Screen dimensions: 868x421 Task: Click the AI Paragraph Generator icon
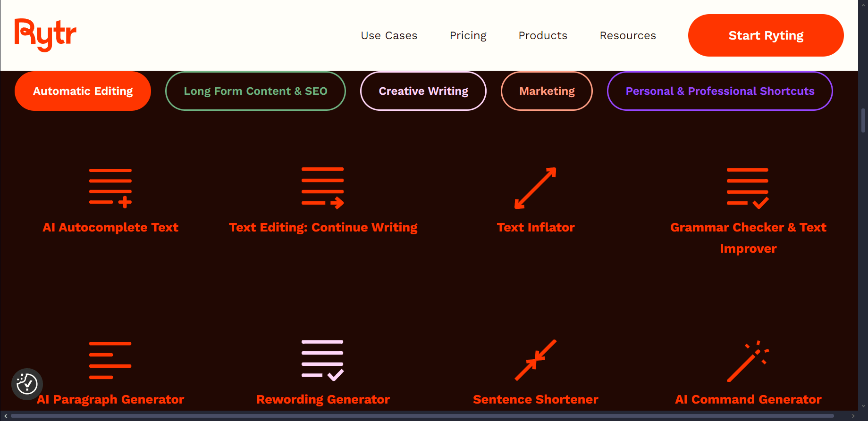(110, 360)
